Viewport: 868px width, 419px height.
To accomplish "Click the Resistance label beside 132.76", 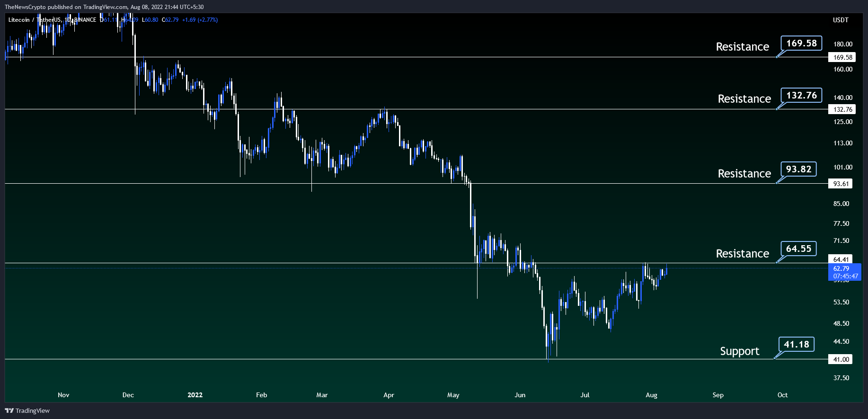I will (744, 99).
